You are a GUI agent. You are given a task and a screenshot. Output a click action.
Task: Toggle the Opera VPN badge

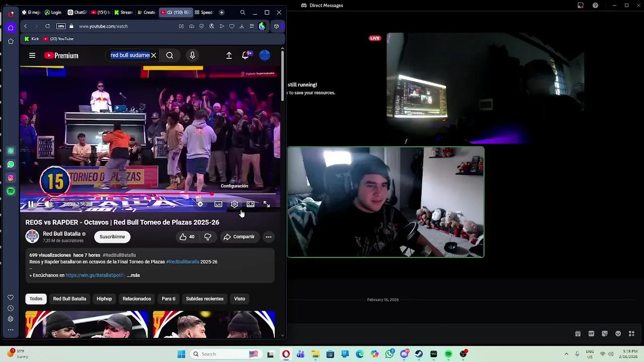point(61,26)
